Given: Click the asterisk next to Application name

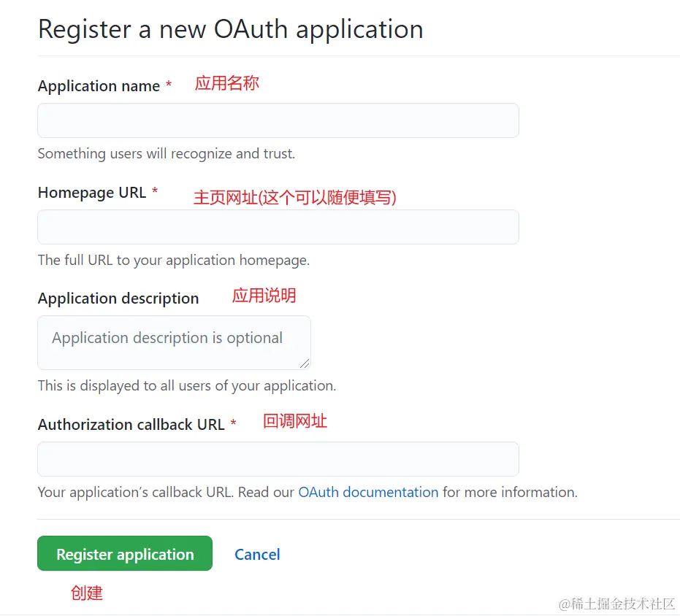Looking at the screenshot, I should [169, 84].
